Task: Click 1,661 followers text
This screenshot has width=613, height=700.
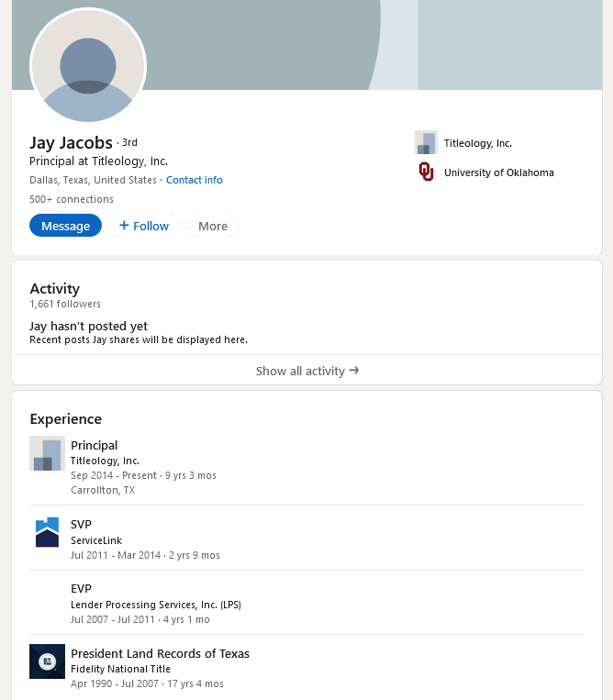Action: 65,304
